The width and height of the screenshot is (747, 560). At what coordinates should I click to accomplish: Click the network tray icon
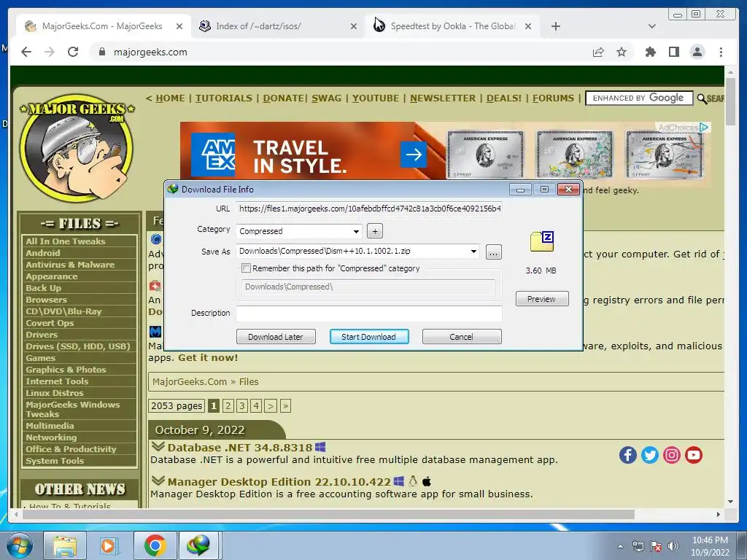pyautogui.click(x=638, y=546)
